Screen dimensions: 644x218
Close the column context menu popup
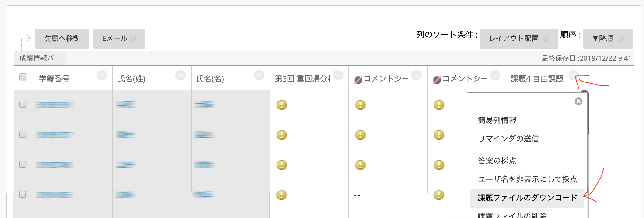[x=578, y=101]
